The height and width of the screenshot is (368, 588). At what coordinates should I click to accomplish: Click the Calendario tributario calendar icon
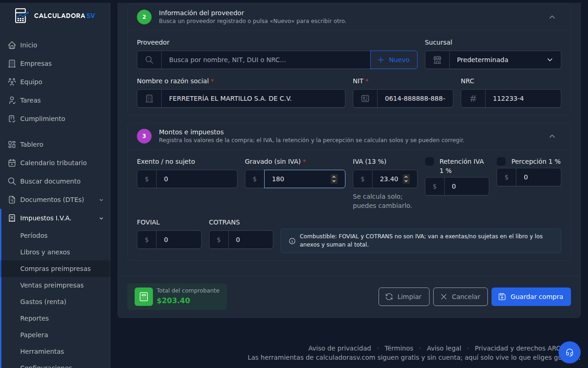pos(12,163)
